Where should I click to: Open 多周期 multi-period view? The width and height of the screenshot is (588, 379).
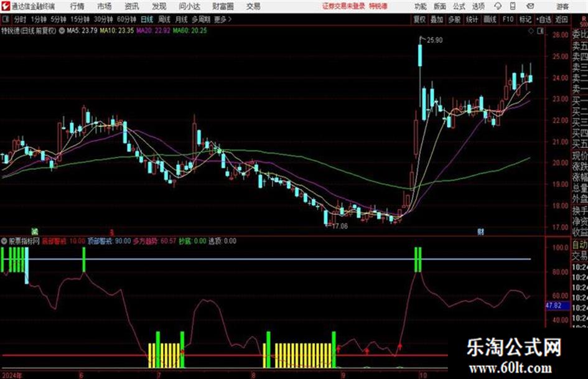point(201,19)
